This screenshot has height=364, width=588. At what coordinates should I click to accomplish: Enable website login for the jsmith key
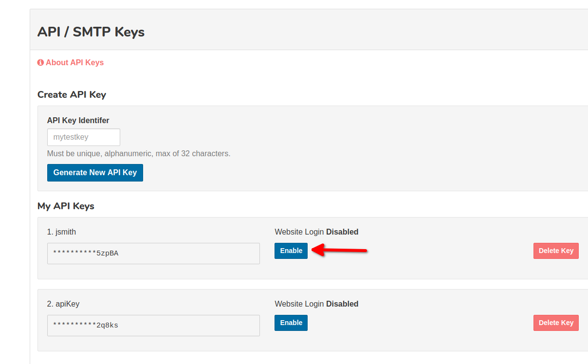[291, 250]
